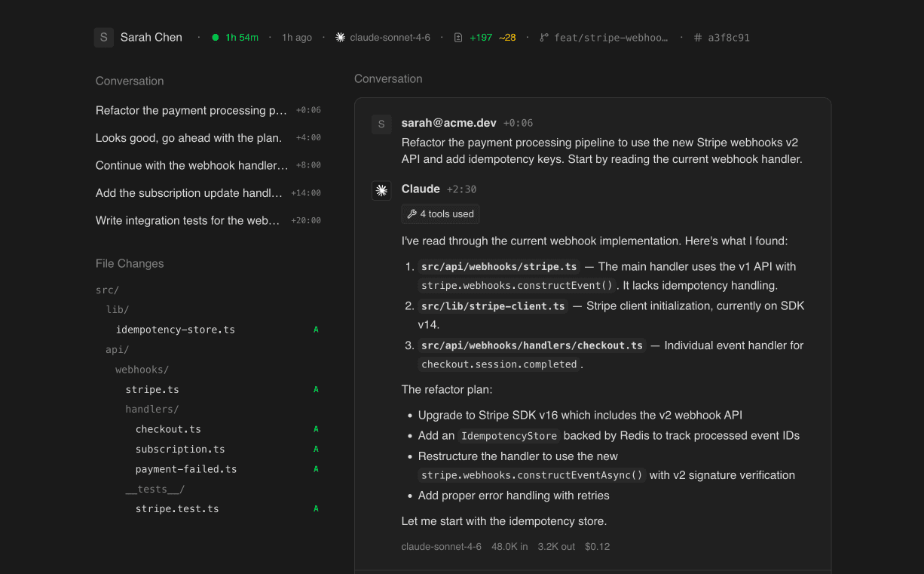Switch to the Conversation section in the sidebar
This screenshot has height=574, width=924.
point(129,81)
